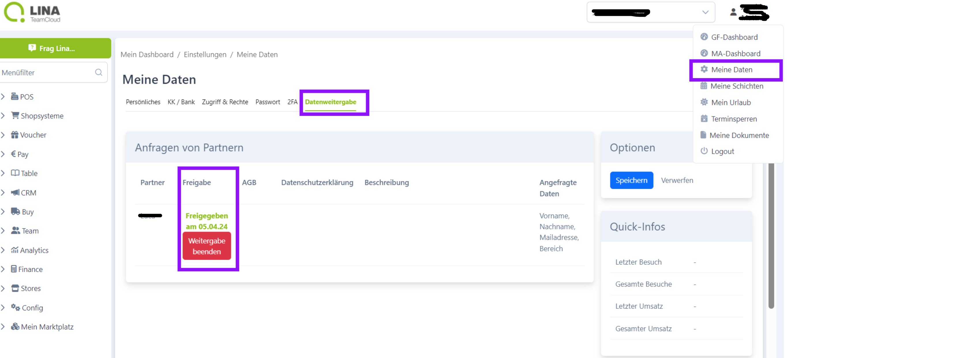This screenshot has width=980, height=358.
Task: Click the POS cash register icon
Action: [14, 97]
